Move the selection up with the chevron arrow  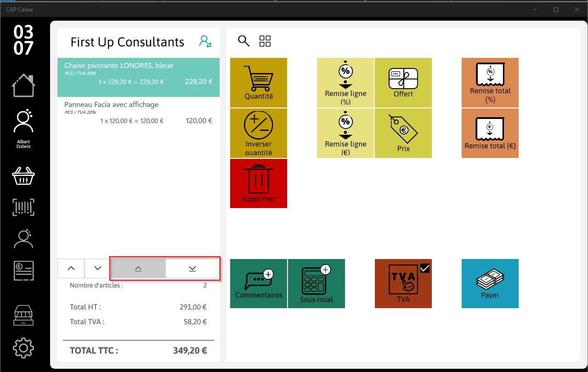(71, 268)
